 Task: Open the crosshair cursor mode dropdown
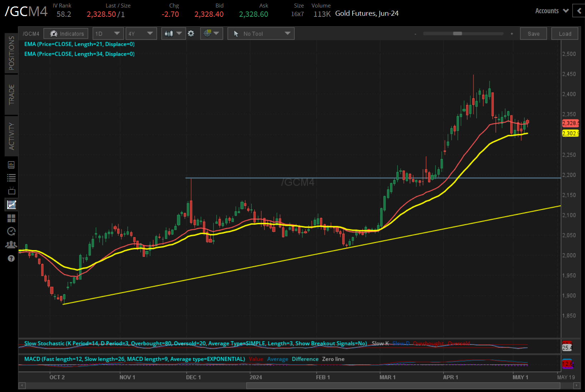(x=212, y=34)
